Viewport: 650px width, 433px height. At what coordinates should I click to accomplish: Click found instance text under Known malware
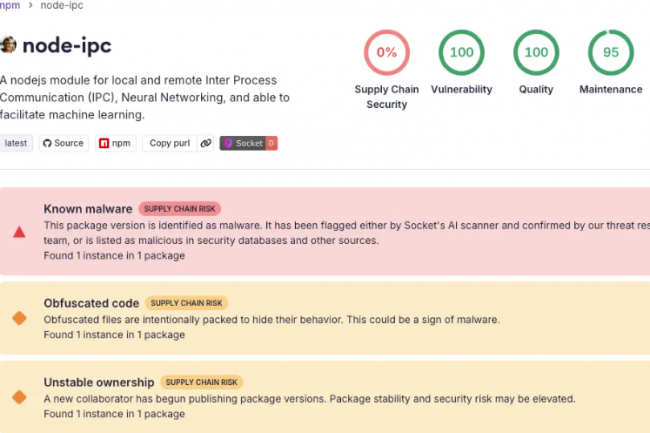[114, 255]
